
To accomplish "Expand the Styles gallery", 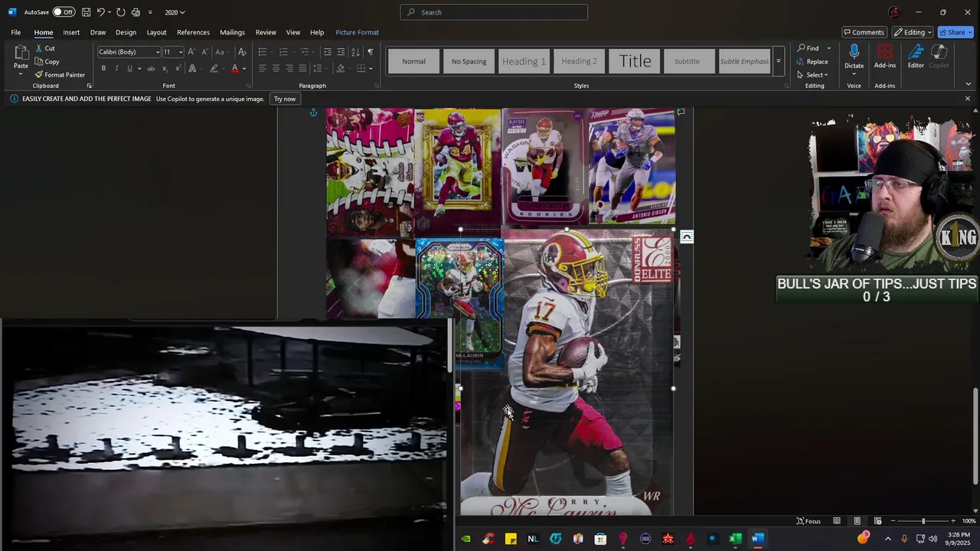I will (778, 61).
